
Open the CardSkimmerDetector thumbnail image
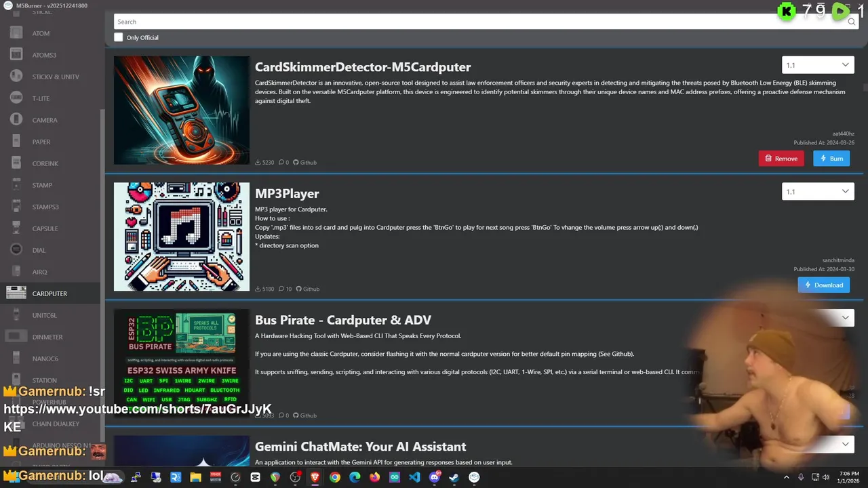(x=182, y=110)
